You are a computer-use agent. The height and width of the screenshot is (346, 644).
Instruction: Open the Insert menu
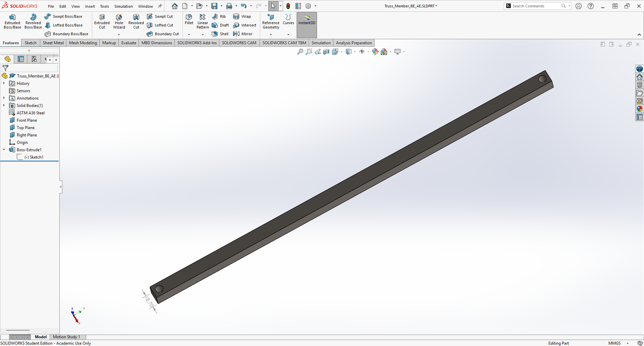point(90,6)
